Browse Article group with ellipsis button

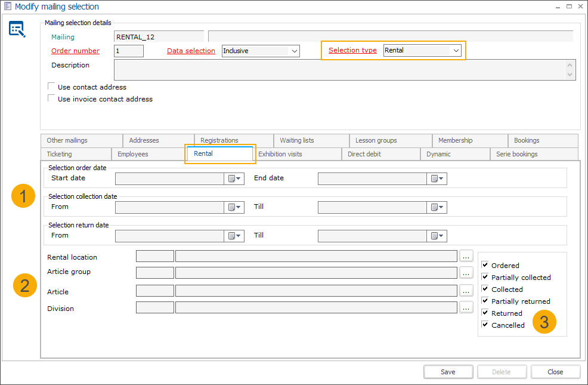466,273
